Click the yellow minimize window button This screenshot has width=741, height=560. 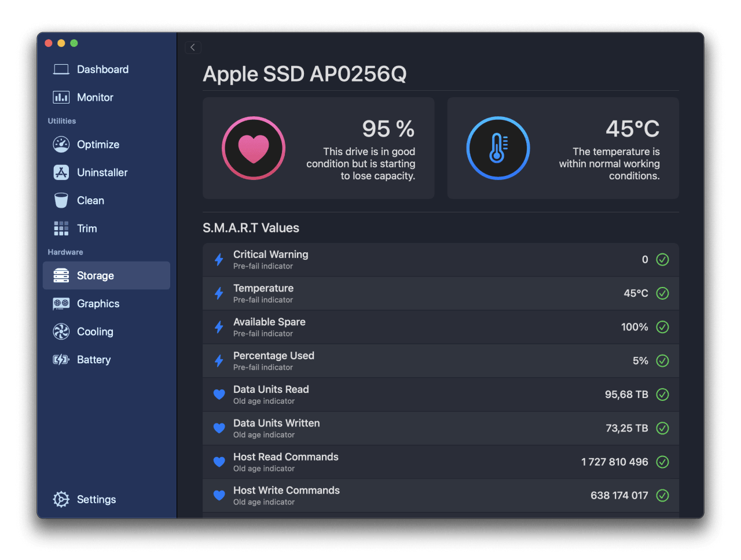click(61, 43)
